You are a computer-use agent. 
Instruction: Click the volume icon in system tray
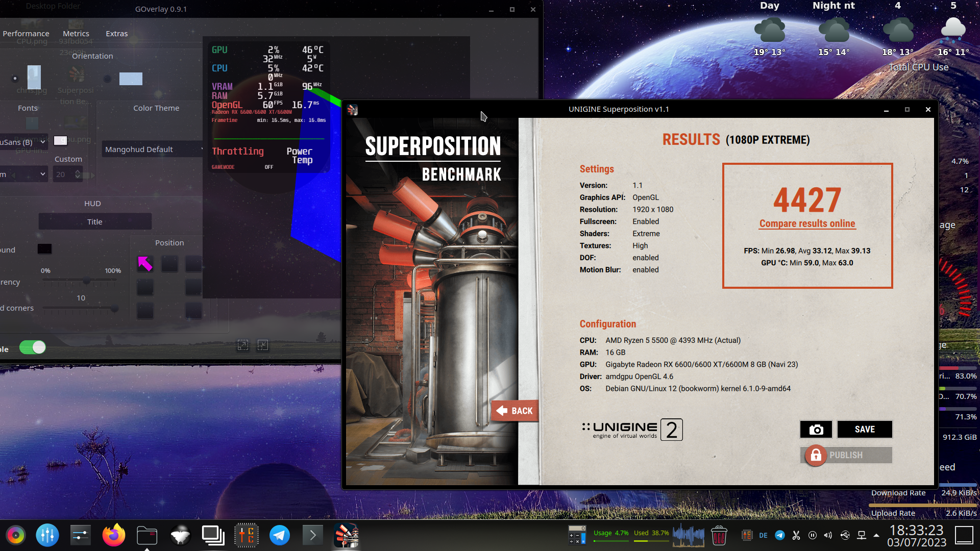coord(828,535)
